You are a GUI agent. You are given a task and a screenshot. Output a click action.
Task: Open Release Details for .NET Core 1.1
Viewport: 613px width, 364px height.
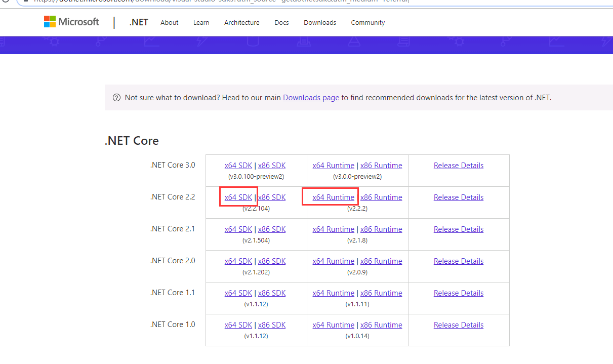tap(459, 293)
